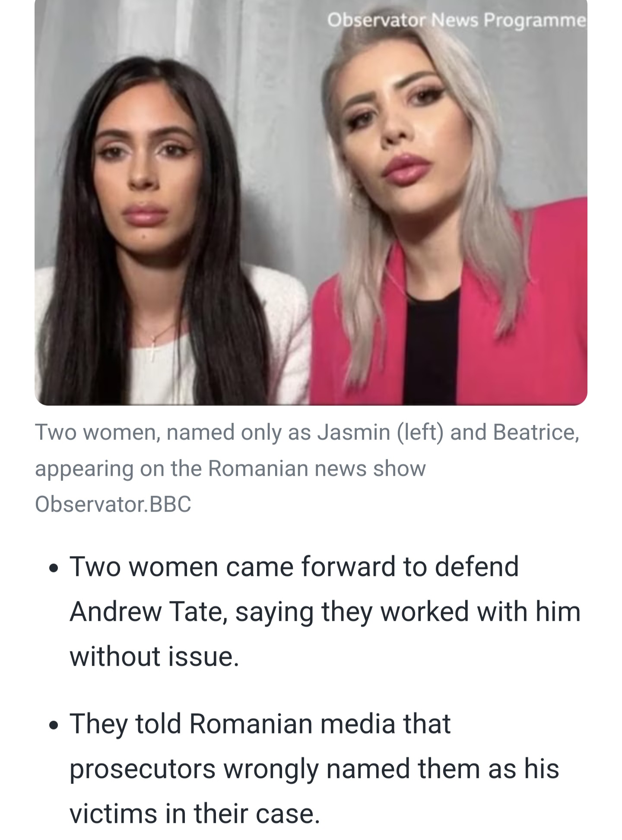This screenshot has width=622, height=840.
Task: Tap the bullet dot beside "They told Romanian"
Action: point(54,725)
